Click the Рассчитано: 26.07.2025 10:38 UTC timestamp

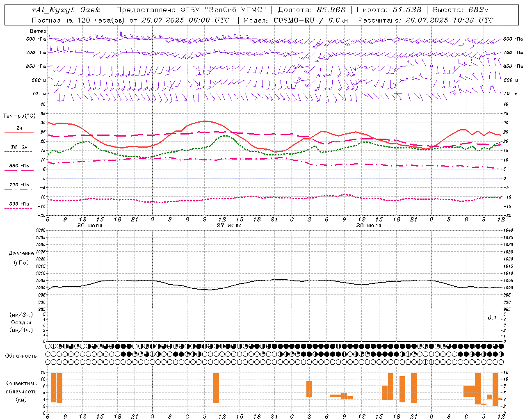click(x=426, y=20)
